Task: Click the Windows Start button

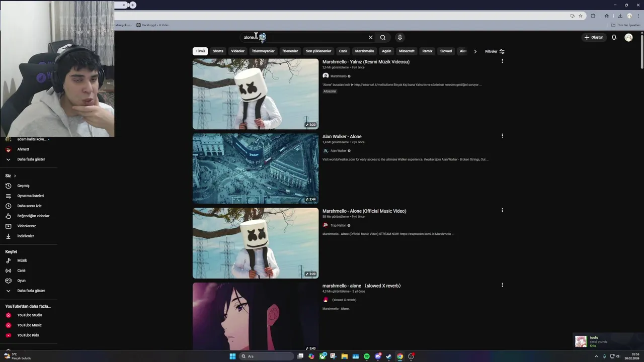Action: click(x=232, y=356)
